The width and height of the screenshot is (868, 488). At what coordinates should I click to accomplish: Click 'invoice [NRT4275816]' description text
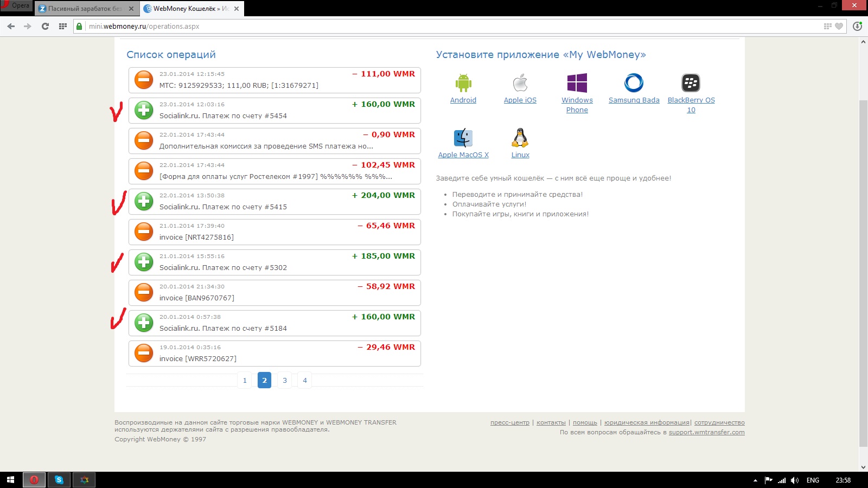196,237
